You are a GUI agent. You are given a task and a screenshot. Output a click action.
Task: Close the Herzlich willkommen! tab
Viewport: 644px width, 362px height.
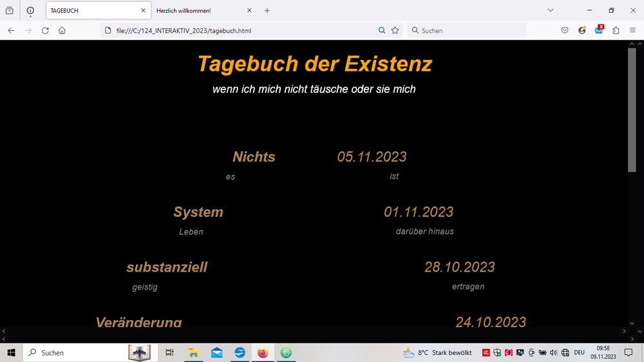249,11
